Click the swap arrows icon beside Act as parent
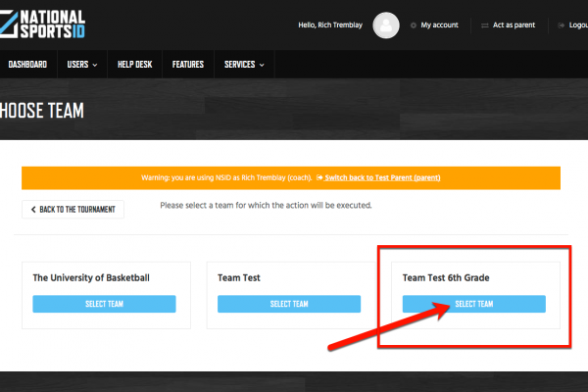 pyautogui.click(x=484, y=25)
